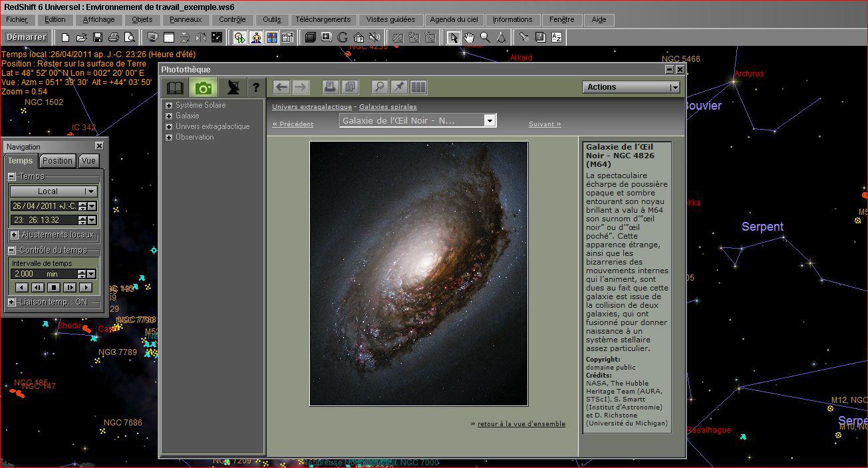Viewport: 868px width, 468px height.
Task: Open the Objets menu
Action: point(142,20)
